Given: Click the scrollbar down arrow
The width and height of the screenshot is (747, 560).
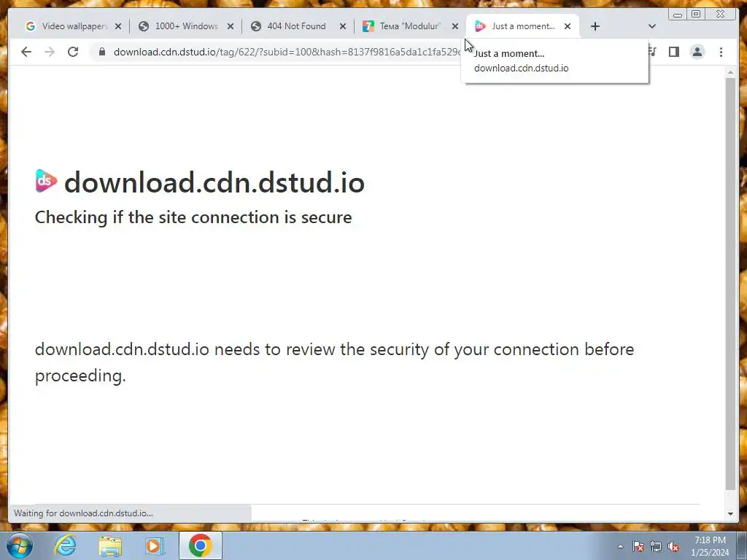Looking at the screenshot, I should coord(730,514).
